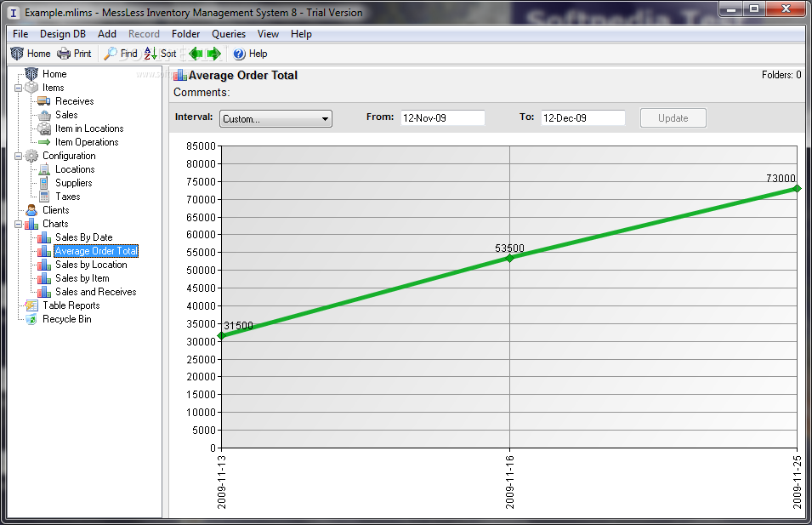
Task: Click the Table Reports icon
Action: (31, 305)
